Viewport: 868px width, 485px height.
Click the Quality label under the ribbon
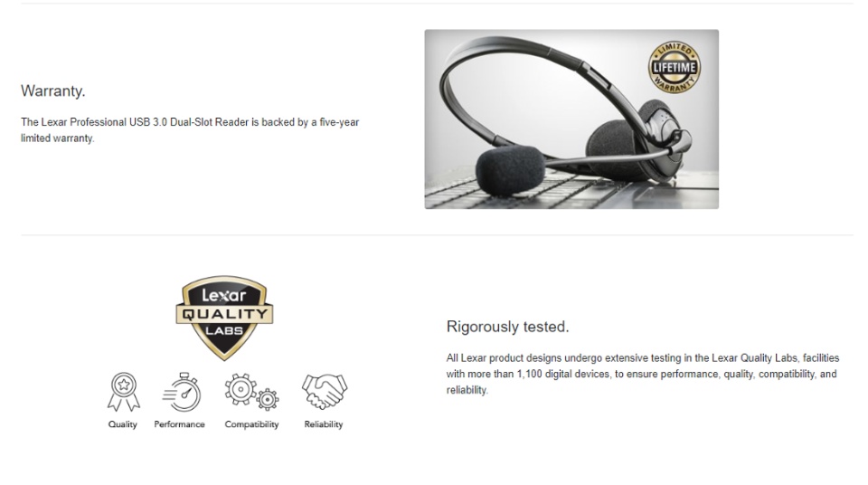(x=122, y=424)
